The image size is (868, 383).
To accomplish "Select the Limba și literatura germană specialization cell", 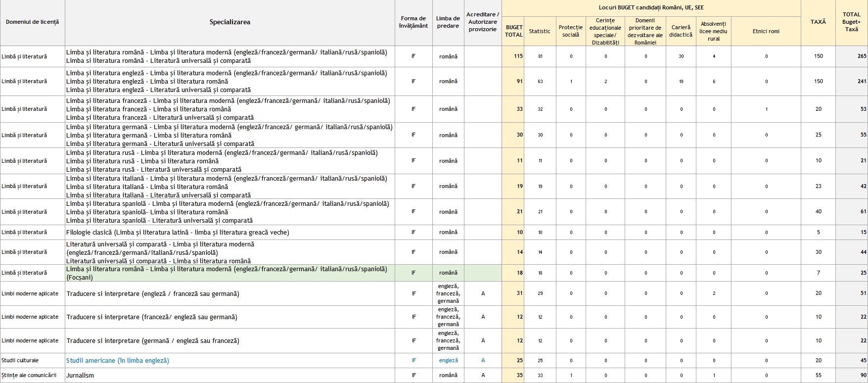I will tap(230, 135).
